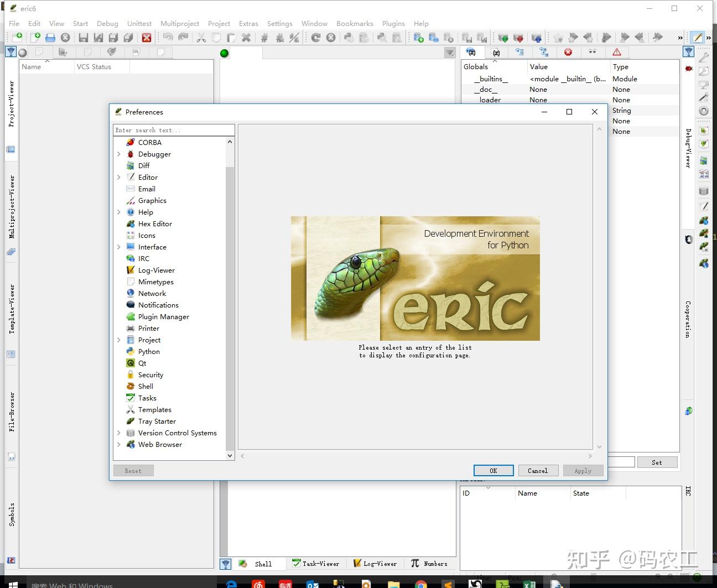717x588 pixels.
Task: Click the preferences search text field
Action: (174, 130)
